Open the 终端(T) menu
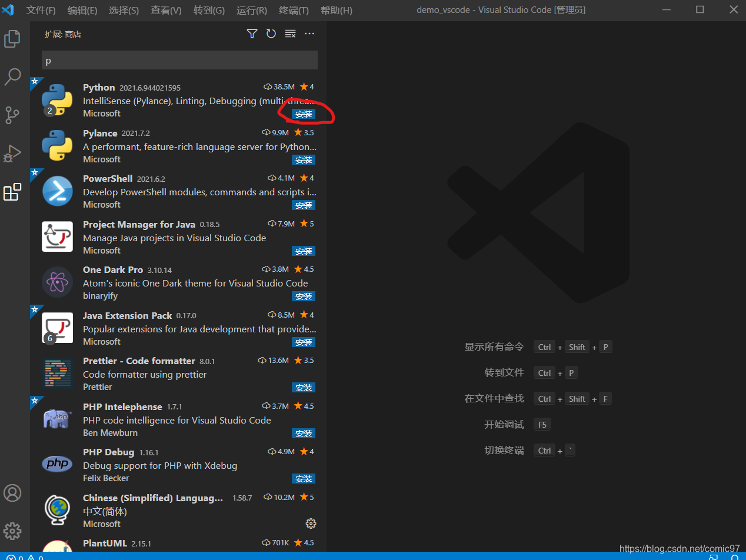746x560 pixels. point(294,10)
